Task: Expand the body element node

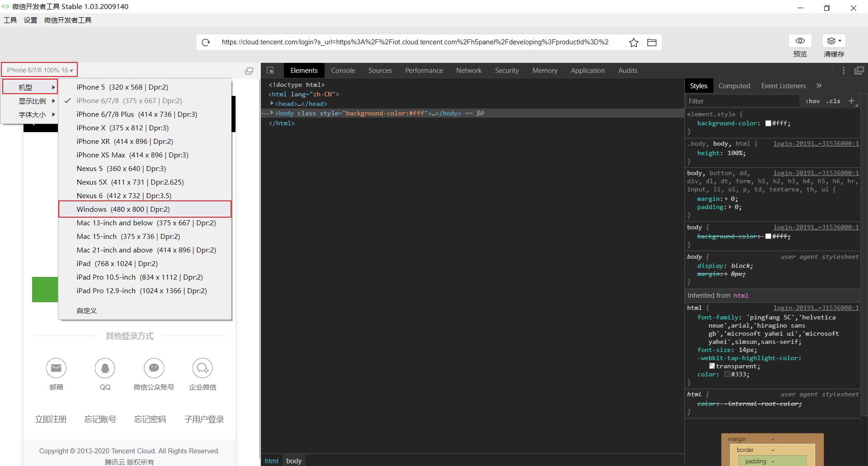Action: pos(272,113)
